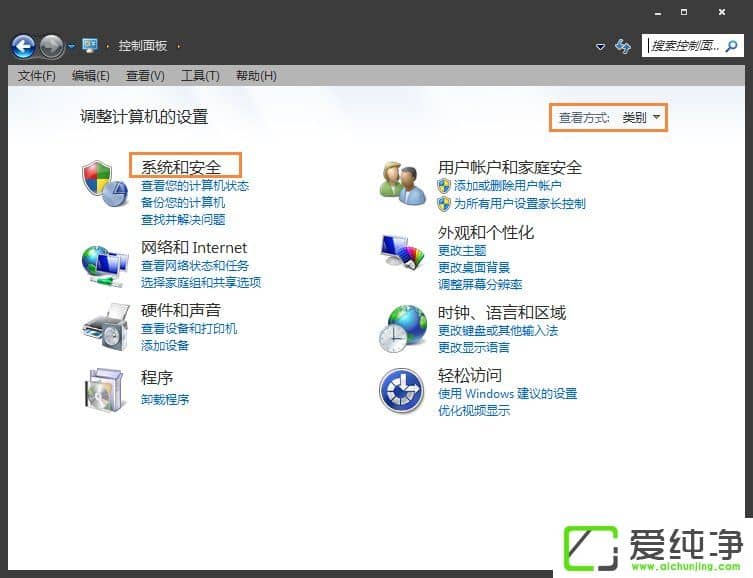Go back with the blue Back arrow
This screenshot has width=753, height=578.
23,46
